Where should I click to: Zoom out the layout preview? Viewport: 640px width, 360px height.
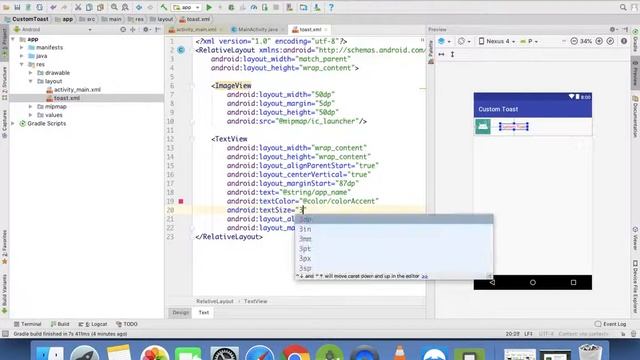pos(574,41)
